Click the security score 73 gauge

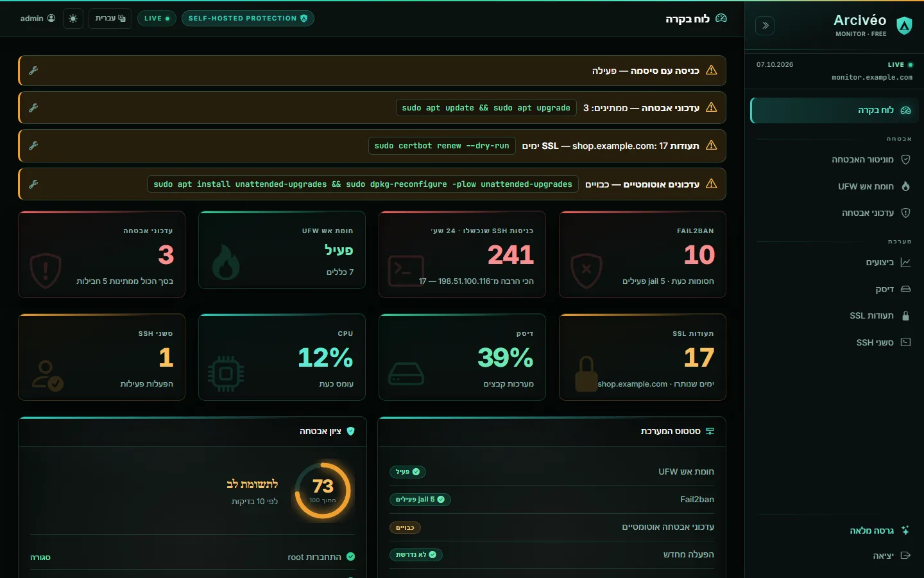323,491
